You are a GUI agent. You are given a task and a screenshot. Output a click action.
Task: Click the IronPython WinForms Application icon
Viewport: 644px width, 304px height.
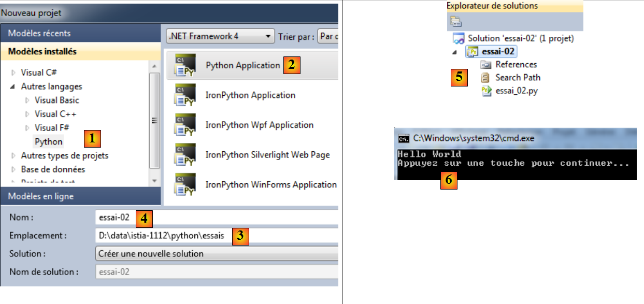[x=185, y=185]
